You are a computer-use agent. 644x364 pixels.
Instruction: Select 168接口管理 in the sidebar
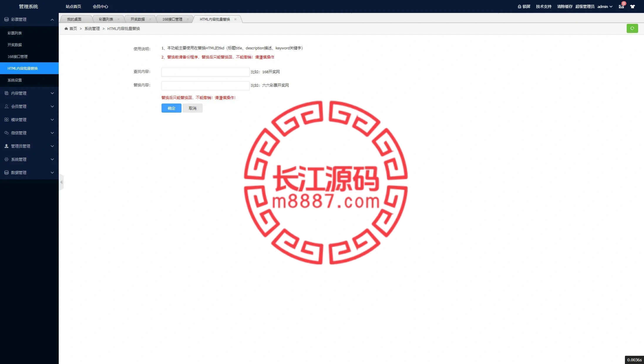coord(29,56)
